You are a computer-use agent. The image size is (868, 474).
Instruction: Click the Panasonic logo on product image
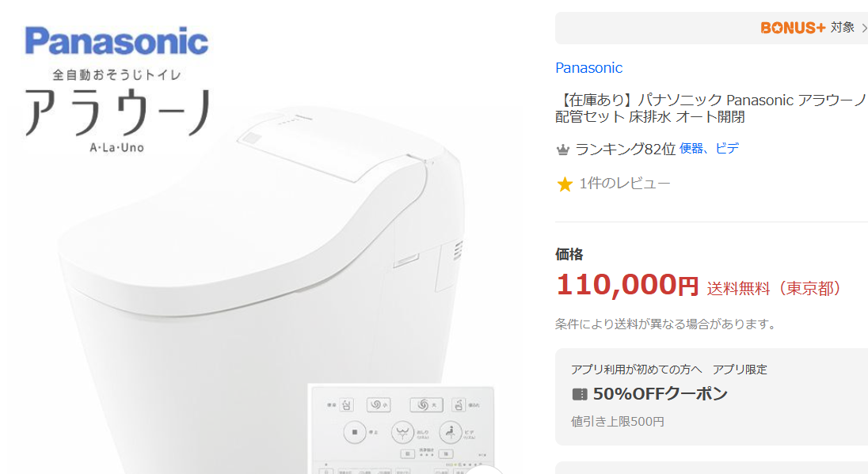(x=116, y=41)
